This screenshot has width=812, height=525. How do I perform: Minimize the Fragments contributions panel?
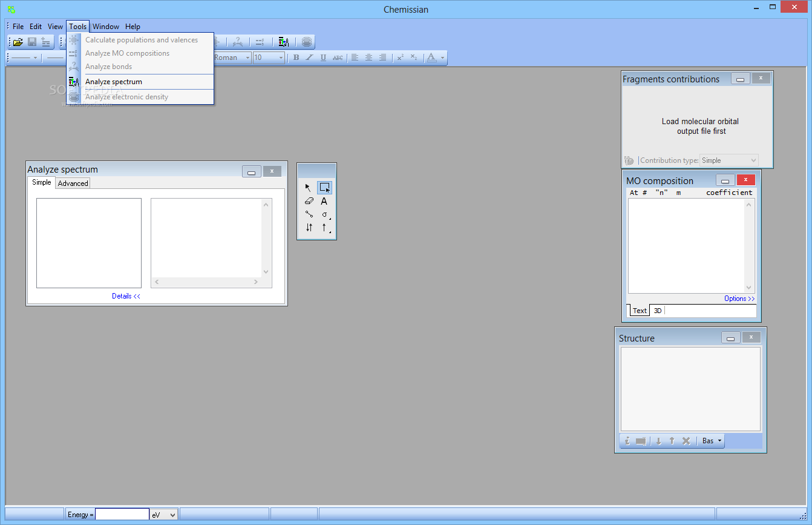pos(741,78)
